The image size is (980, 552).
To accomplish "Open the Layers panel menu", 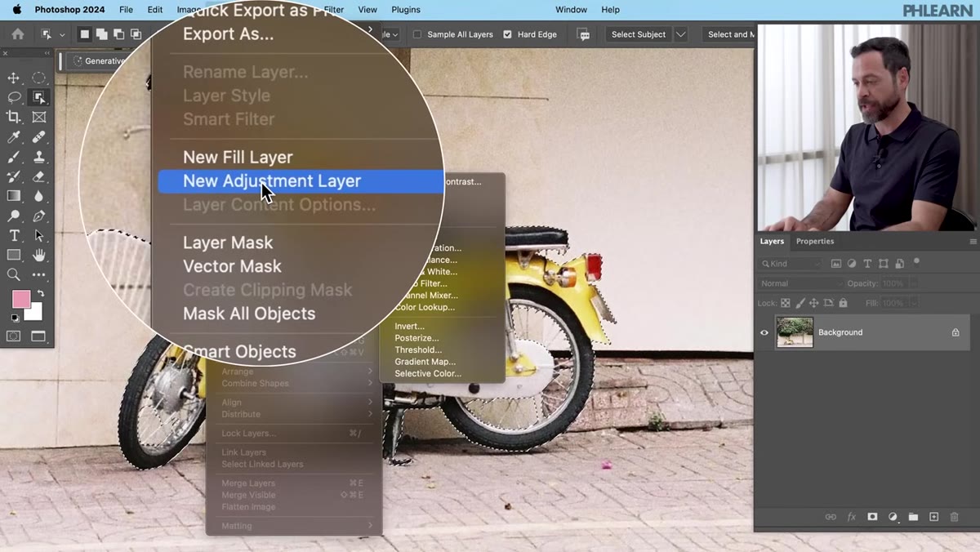I will (x=973, y=242).
